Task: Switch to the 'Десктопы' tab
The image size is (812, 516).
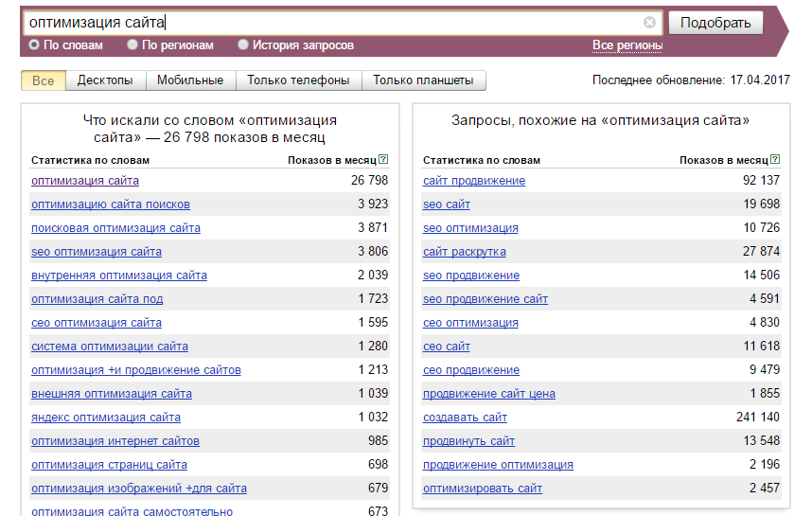Action: [x=105, y=80]
